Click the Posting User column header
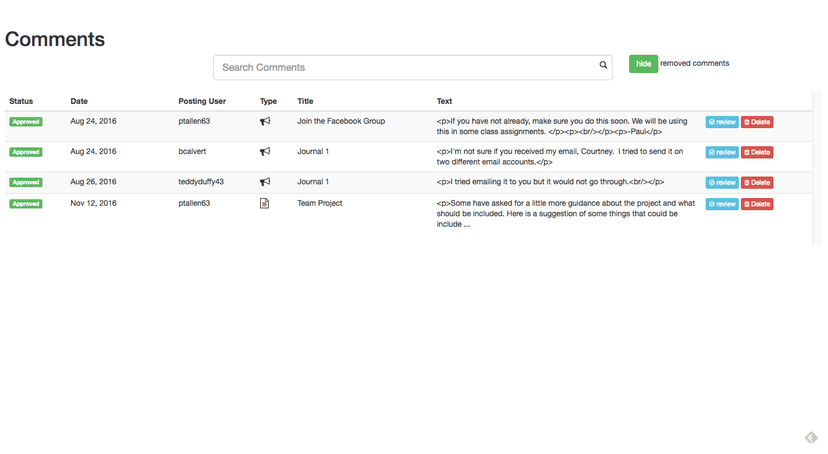The height and width of the screenshot is (454, 828). (202, 101)
